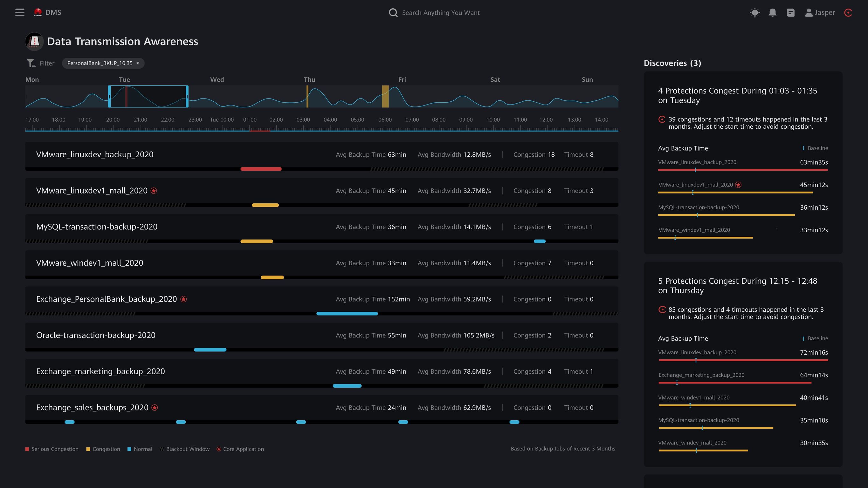This screenshot has width=868, height=488.
Task: Click the red serious congestion bar
Action: [x=261, y=169]
